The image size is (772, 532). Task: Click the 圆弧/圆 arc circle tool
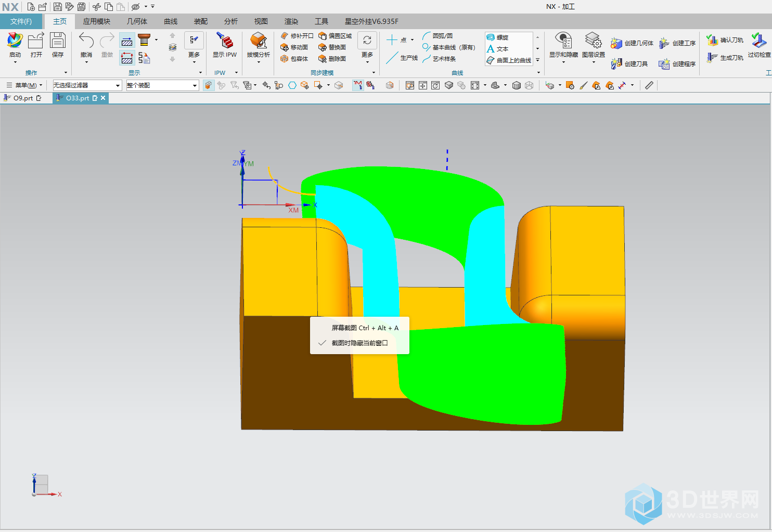(x=438, y=36)
